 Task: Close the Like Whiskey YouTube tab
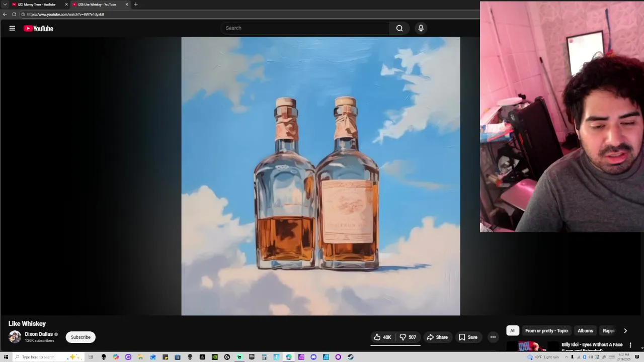click(x=126, y=5)
